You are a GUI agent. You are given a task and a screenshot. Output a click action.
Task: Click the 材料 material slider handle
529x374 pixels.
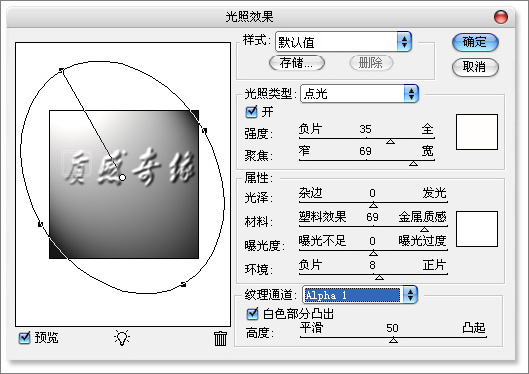pyautogui.click(x=424, y=229)
